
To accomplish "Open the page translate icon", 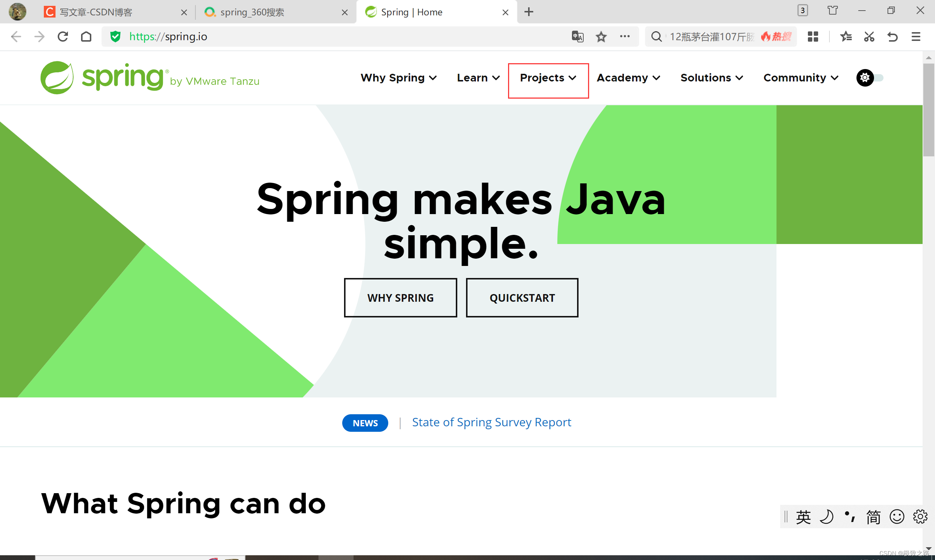I will click(x=578, y=37).
